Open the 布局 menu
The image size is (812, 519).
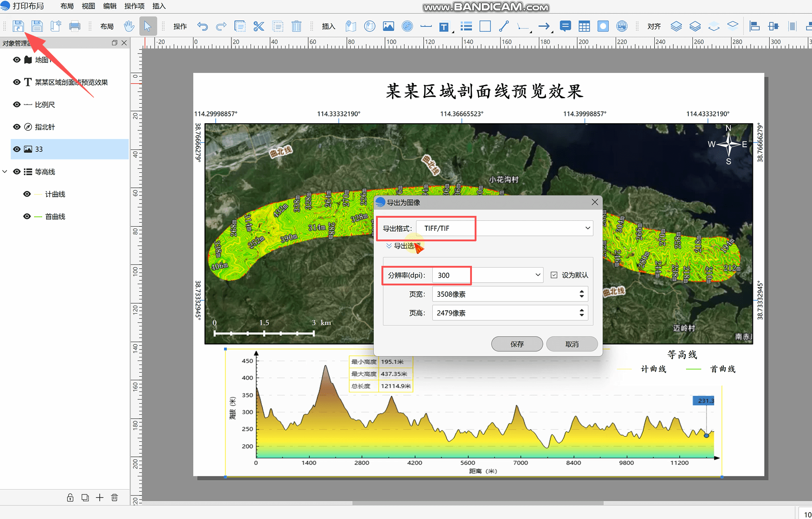coord(67,6)
